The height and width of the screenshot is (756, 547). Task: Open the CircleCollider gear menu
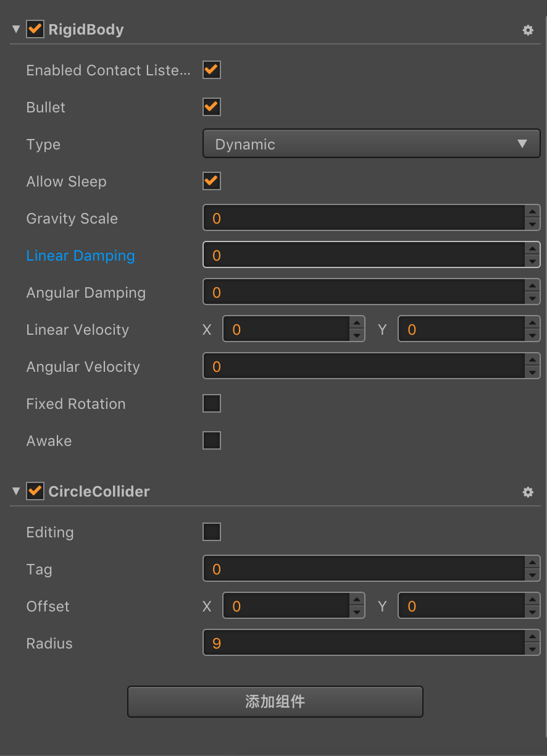[x=528, y=492]
